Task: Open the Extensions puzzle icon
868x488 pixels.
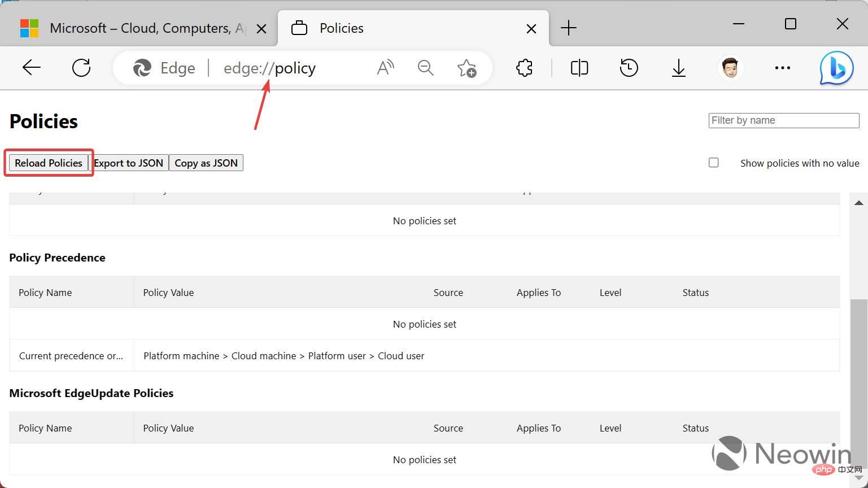Action: [x=524, y=68]
